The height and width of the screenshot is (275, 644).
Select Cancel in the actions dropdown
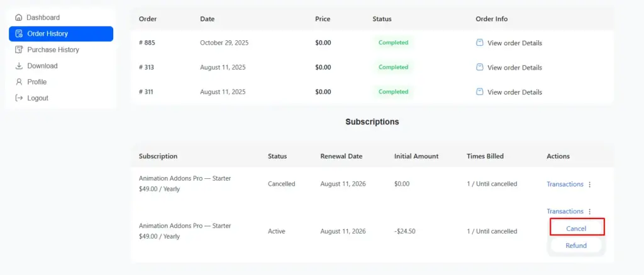[576, 229]
